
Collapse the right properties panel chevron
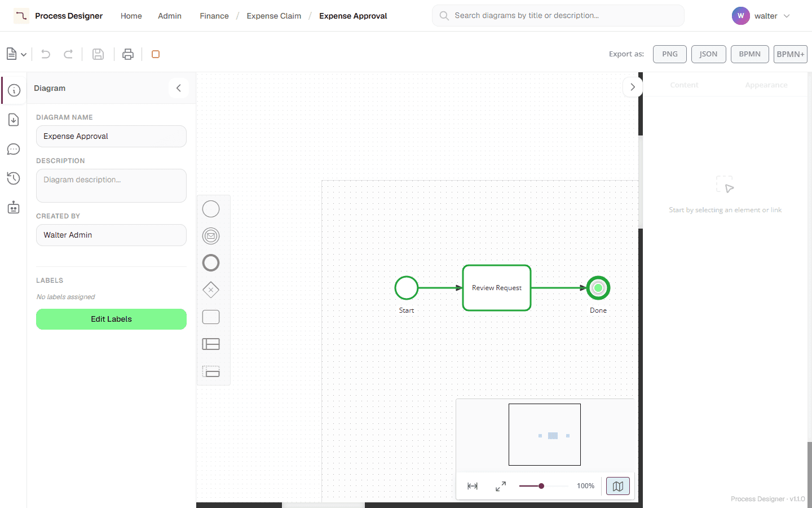coord(633,87)
